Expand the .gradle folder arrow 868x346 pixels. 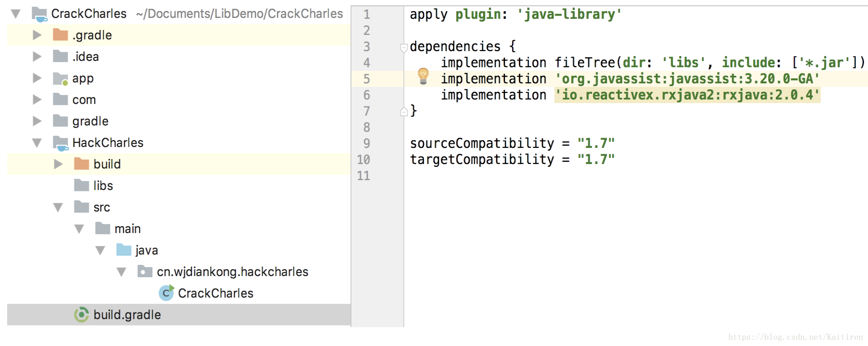pyautogui.click(x=37, y=35)
